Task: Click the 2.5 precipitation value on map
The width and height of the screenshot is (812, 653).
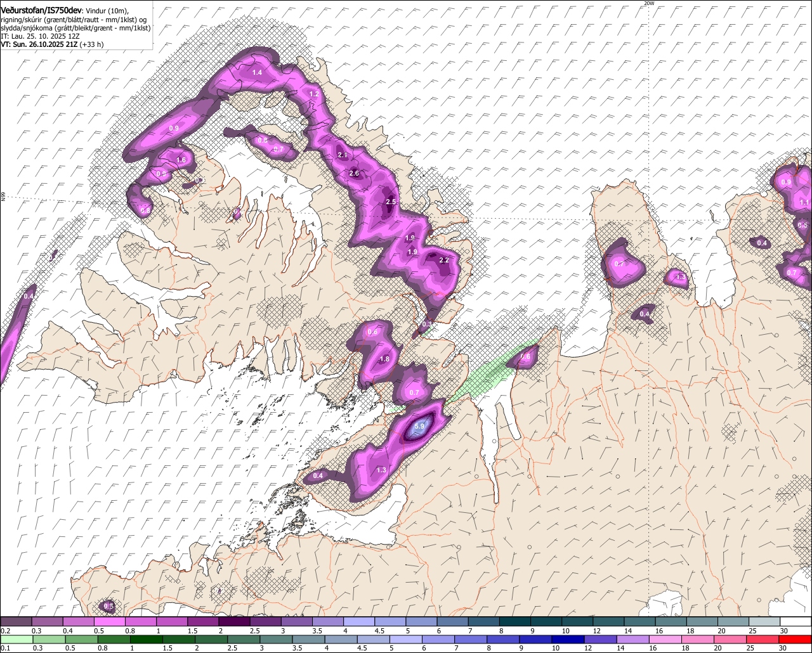Action: [391, 202]
